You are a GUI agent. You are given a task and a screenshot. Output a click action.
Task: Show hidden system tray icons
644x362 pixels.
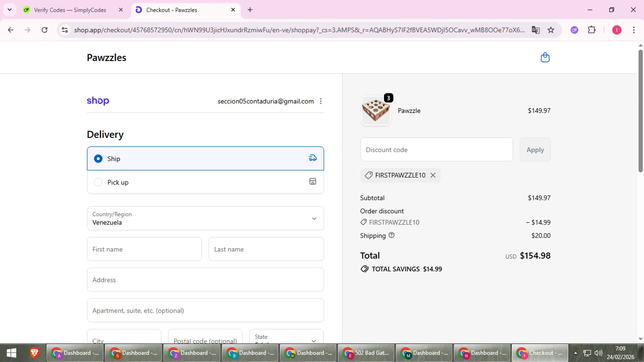[575, 353]
